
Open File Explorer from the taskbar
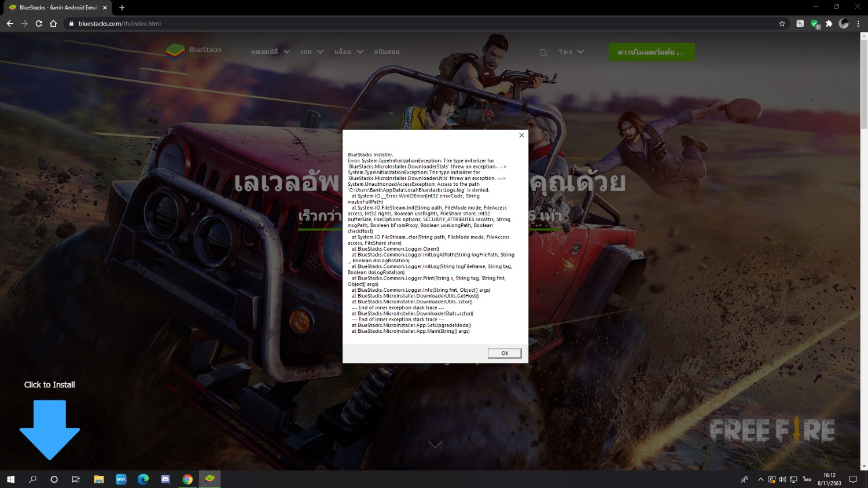click(99, 479)
